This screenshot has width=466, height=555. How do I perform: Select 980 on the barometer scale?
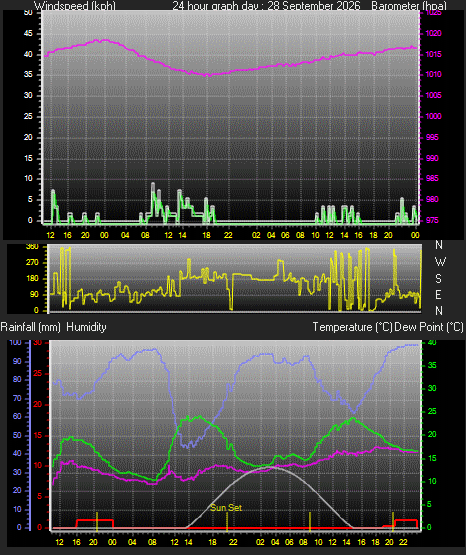pos(432,199)
